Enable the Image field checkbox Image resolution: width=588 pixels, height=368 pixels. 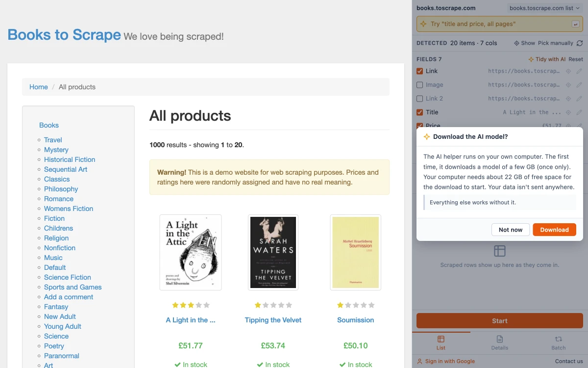click(x=419, y=85)
